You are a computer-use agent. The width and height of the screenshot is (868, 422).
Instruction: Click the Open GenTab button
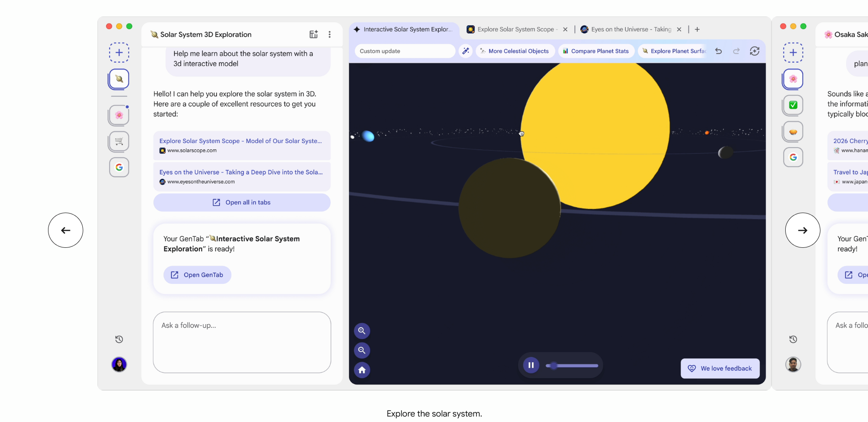click(x=197, y=275)
